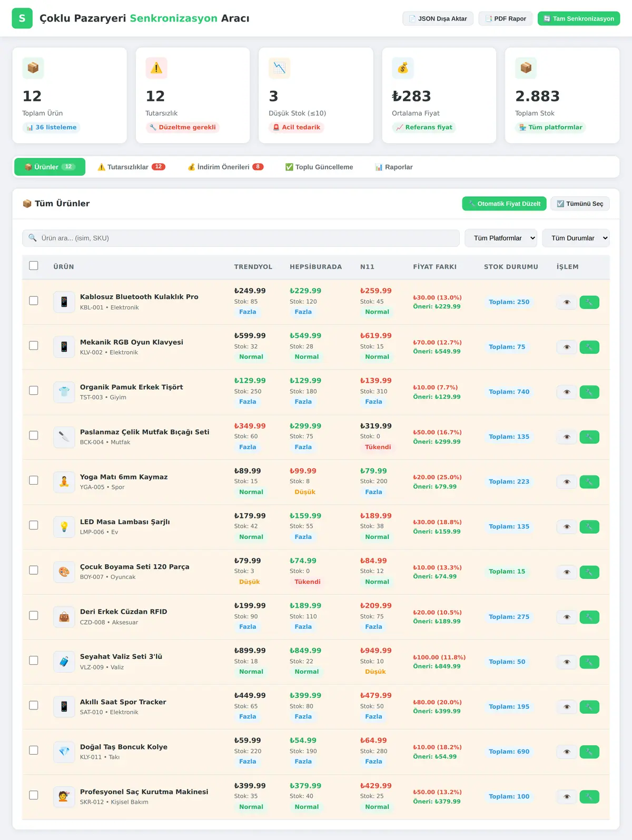The height and width of the screenshot is (840, 632).
Task: Go to the İndirim Önerileri tab
Action: 225,167
